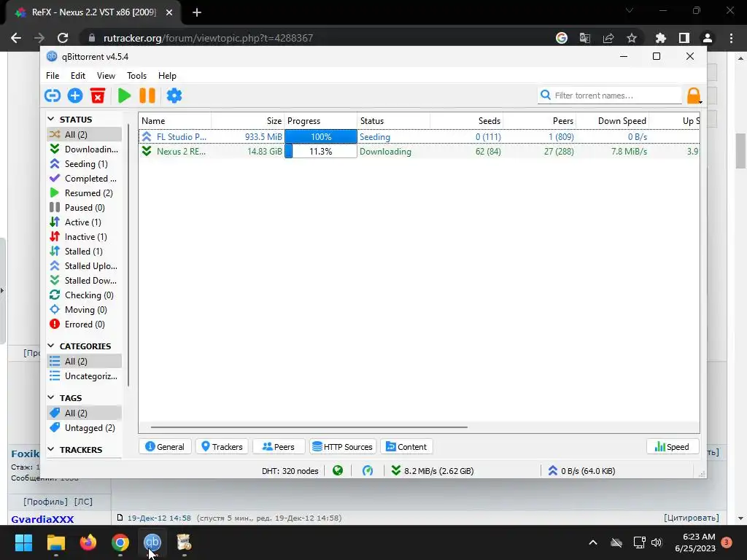Switch to the Trackers tab
747x560 pixels.
click(222, 447)
